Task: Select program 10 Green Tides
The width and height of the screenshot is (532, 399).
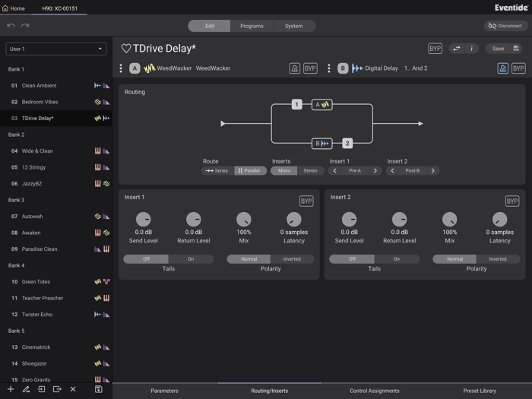Action: pos(56,282)
